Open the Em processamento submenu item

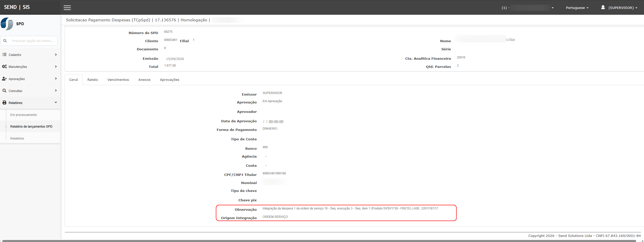pos(23,115)
